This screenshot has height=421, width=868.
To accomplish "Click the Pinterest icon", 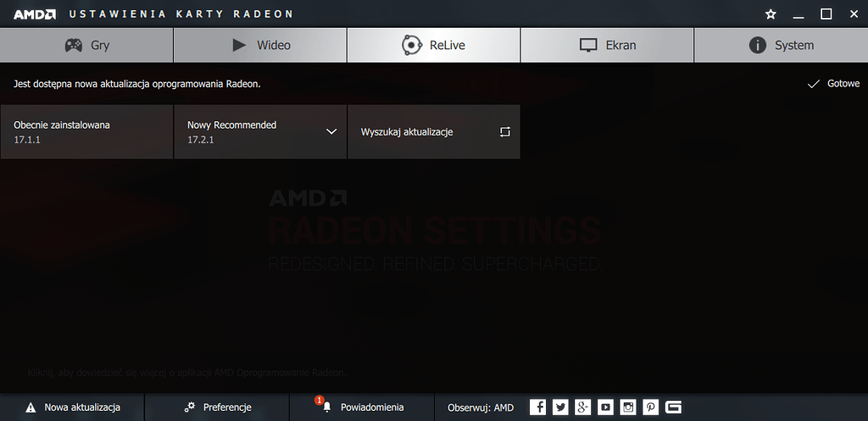I will point(650,407).
